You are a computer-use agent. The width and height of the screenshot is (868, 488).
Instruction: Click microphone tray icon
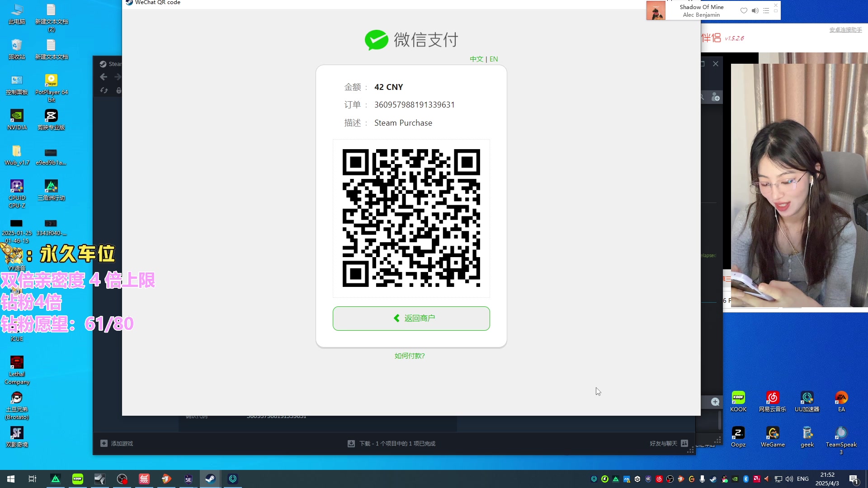click(702, 479)
